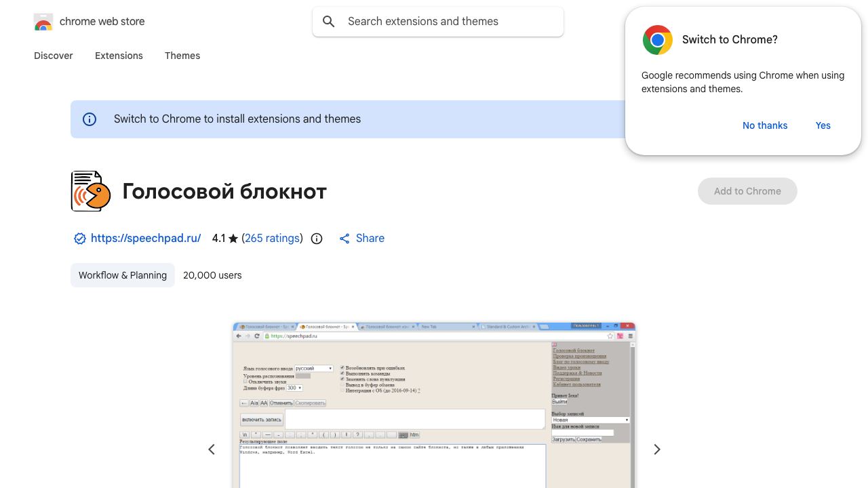This screenshot has width=868, height=488.
Task: Open the https://speechpad.ru/ link
Action: [x=146, y=239]
